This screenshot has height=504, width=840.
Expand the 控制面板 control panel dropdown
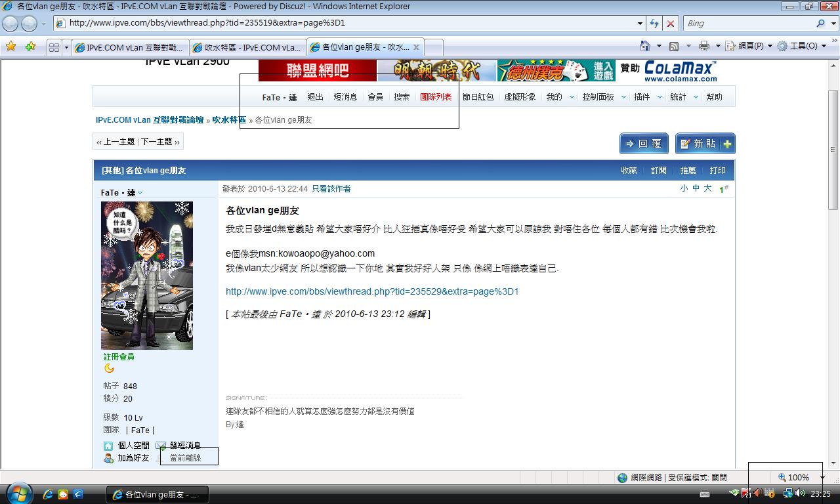pos(623,97)
